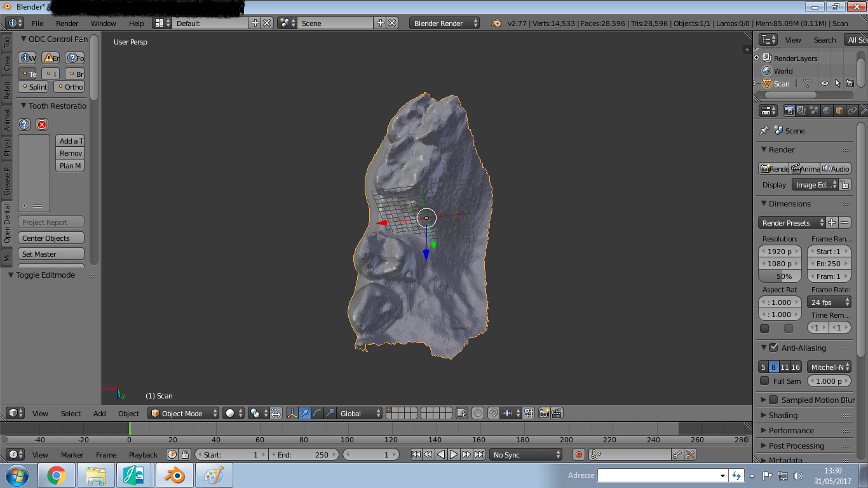Uncheck the Anti-Aliasing checkbox
The width and height of the screenshot is (868, 488).
coord(773,348)
